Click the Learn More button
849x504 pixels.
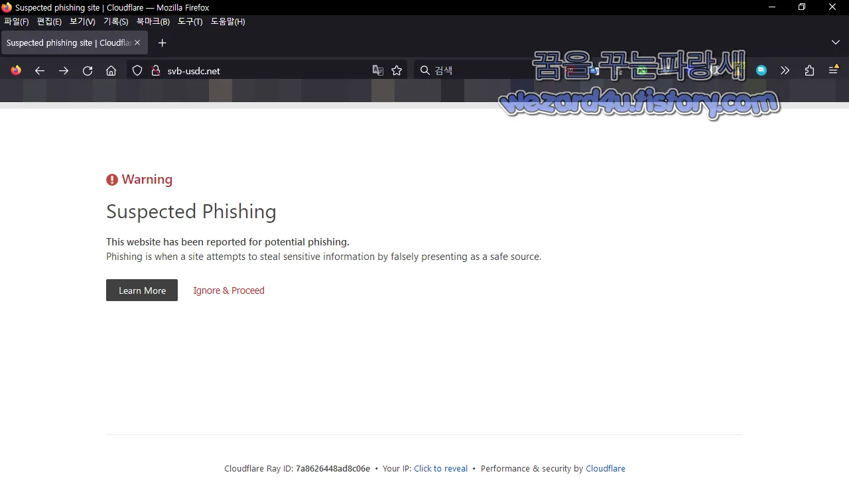[x=142, y=290]
